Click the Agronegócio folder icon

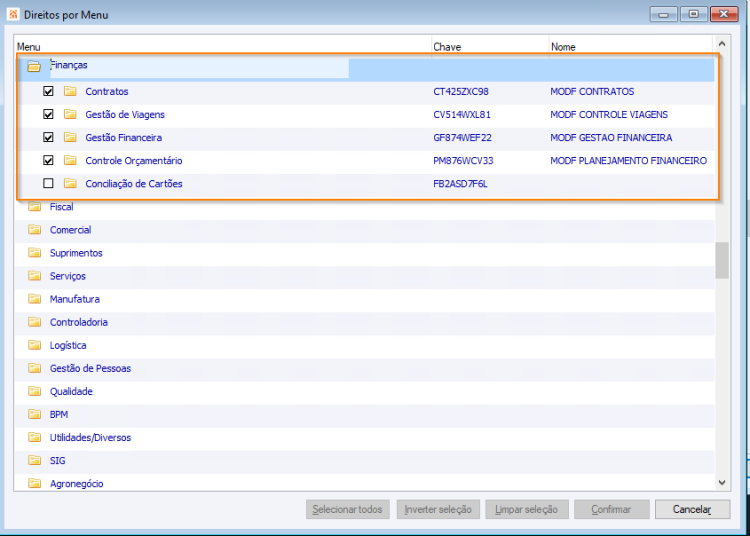34,483
